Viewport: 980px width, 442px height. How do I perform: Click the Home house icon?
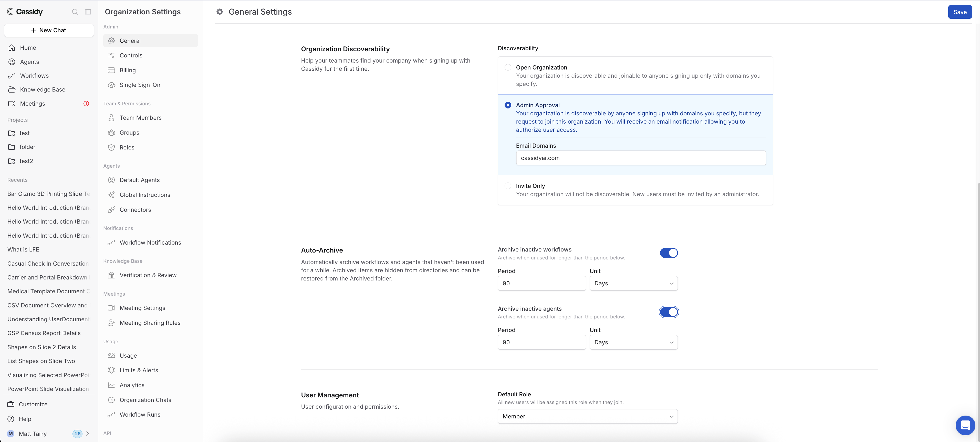[x=12, y=48]
